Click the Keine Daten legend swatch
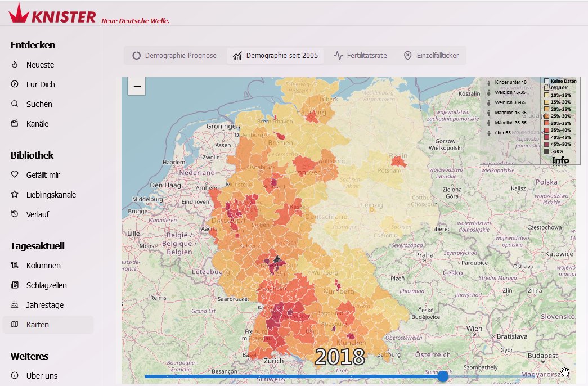The image size is (588, 386). 547,81
